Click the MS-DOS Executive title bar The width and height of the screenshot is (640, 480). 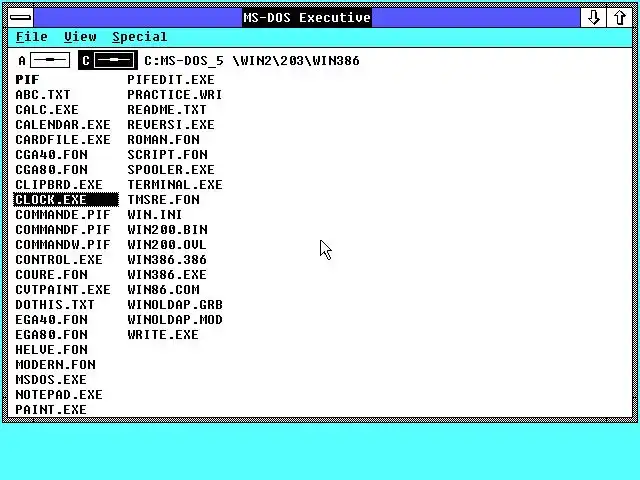point(307,18)
